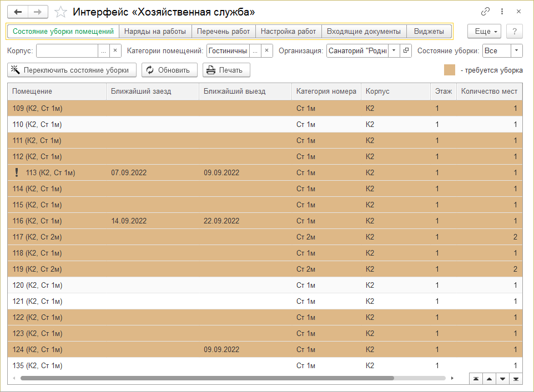
Task: Click the Обновить button
Action: pos(169,70)
